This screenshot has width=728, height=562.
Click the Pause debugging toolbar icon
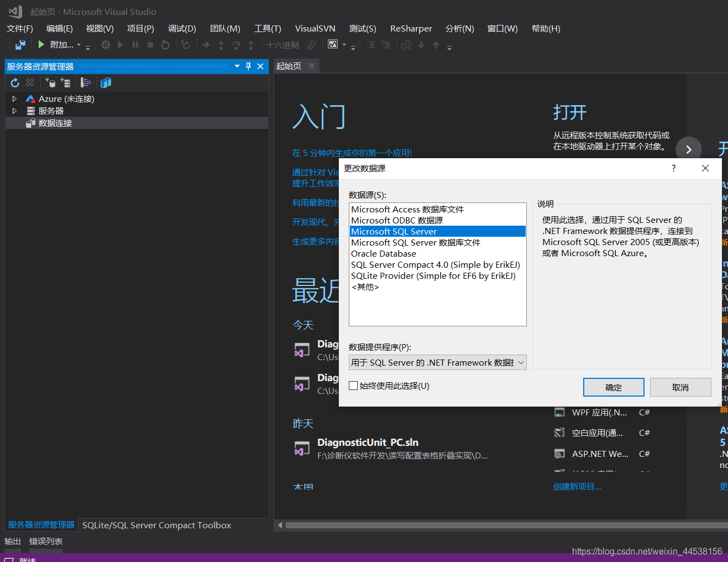(135, 45)
